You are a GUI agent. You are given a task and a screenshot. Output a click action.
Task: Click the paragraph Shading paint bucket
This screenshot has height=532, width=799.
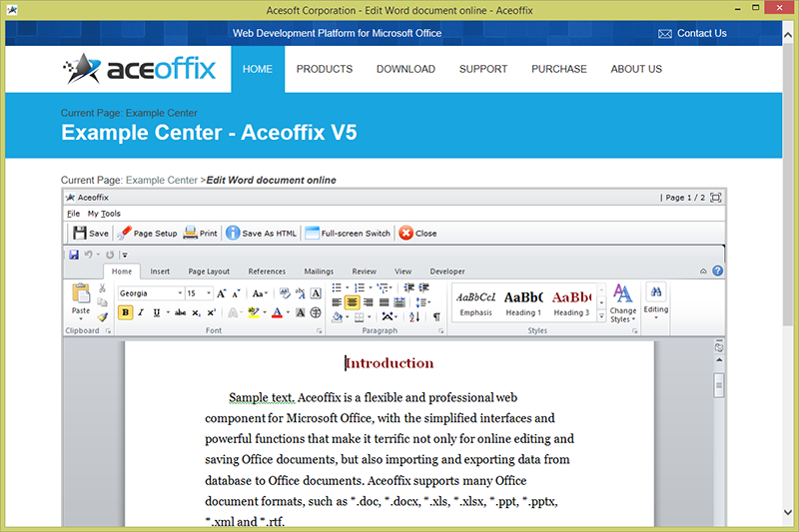[x=337, y=317]
